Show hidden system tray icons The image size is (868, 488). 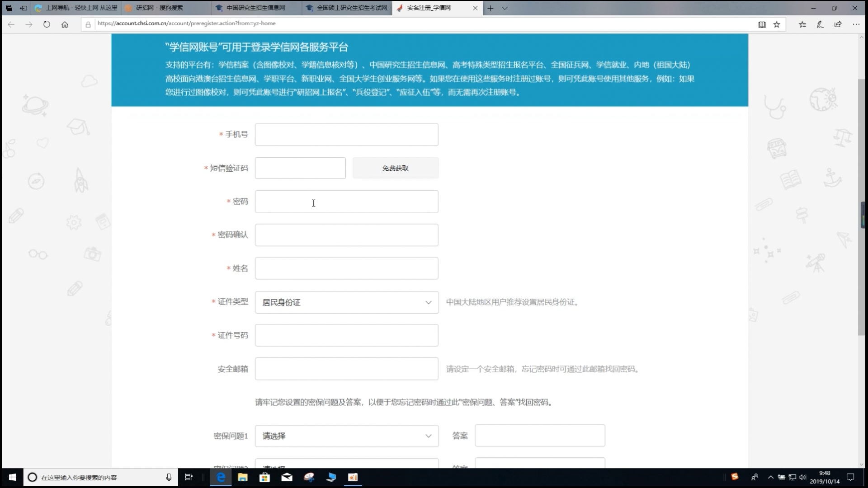click(x=771, y=477)
